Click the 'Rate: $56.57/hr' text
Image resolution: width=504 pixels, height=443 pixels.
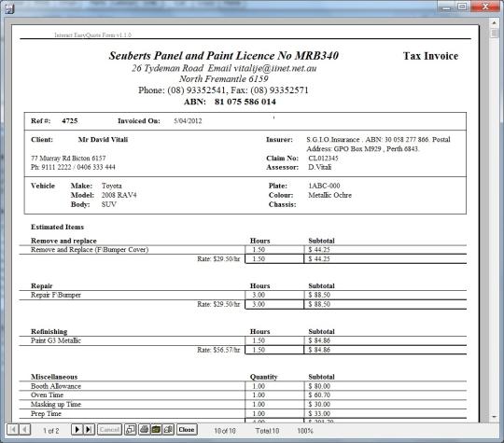coord(218,350)
